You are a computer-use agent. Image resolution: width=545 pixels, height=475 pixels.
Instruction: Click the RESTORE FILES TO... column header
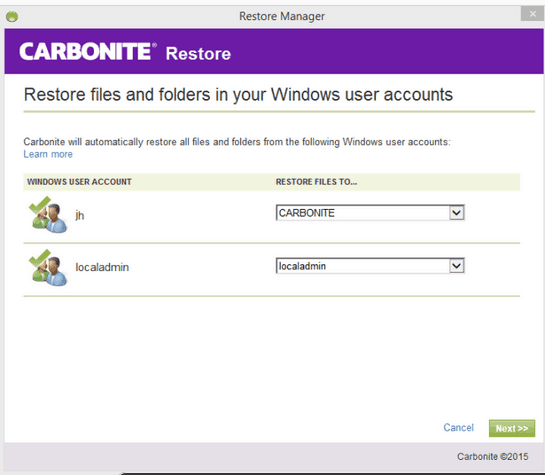click(316, 182)
